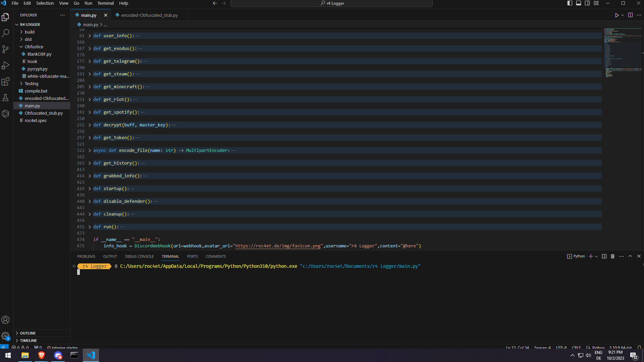Screen dimensions: 644x362
Task: Switch to the OUTPUT panel tab
Action: pyautogui.click(x=110, y=256)
